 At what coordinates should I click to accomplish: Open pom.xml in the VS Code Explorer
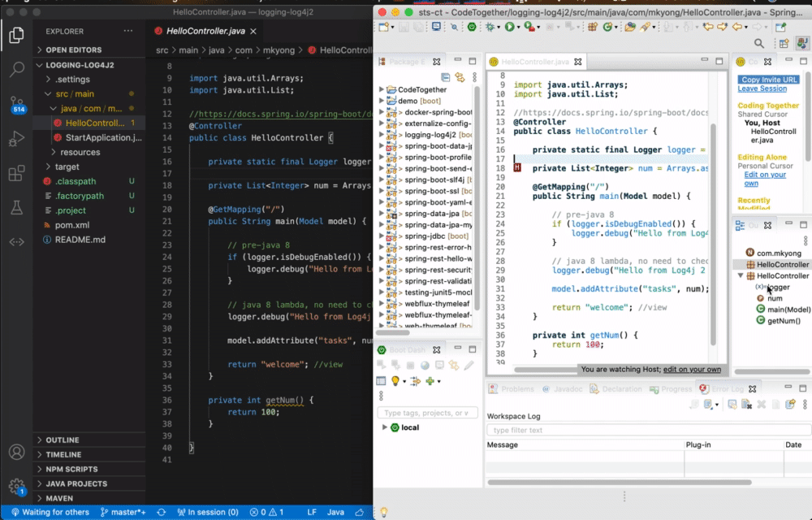[72, 225]
